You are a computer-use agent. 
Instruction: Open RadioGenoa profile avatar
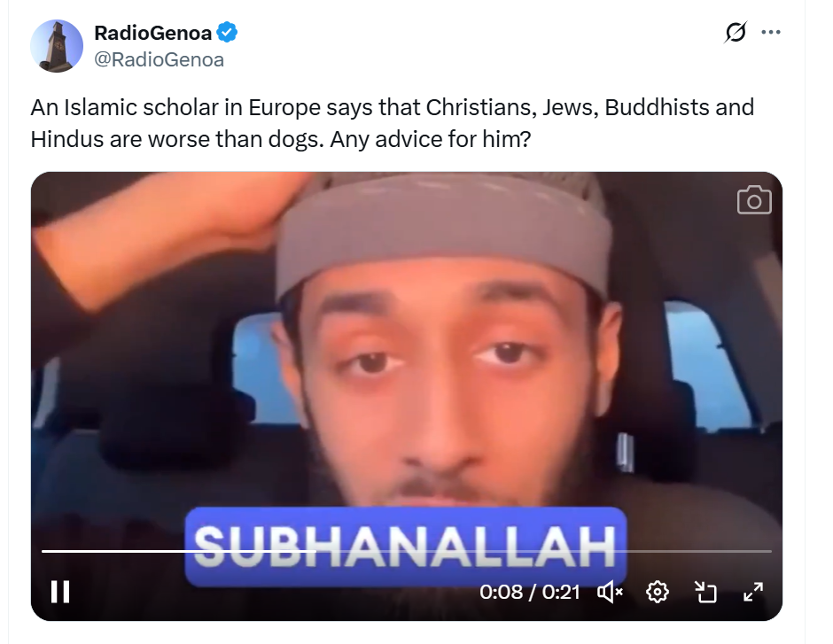[x=57, y=46]
